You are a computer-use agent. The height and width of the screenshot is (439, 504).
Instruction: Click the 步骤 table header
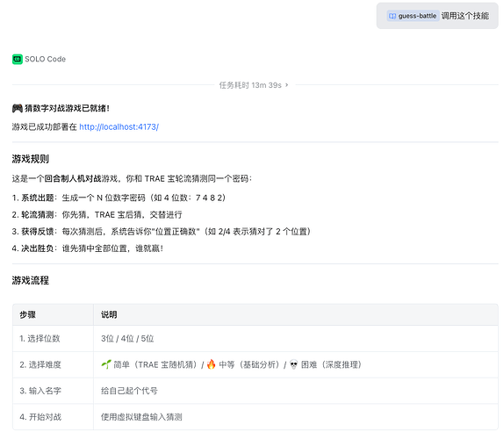click(x=53, y=314)
